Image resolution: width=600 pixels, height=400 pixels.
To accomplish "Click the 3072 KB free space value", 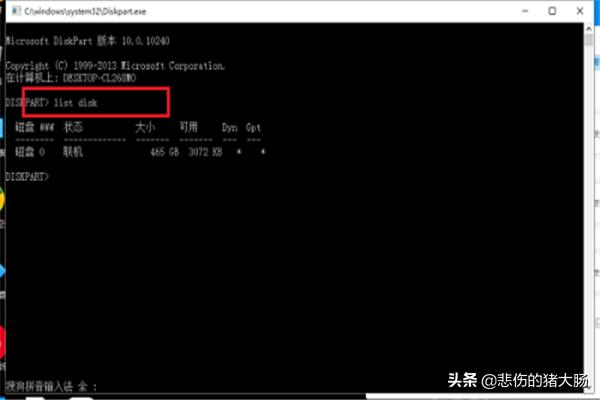I will tap(205, 152).
